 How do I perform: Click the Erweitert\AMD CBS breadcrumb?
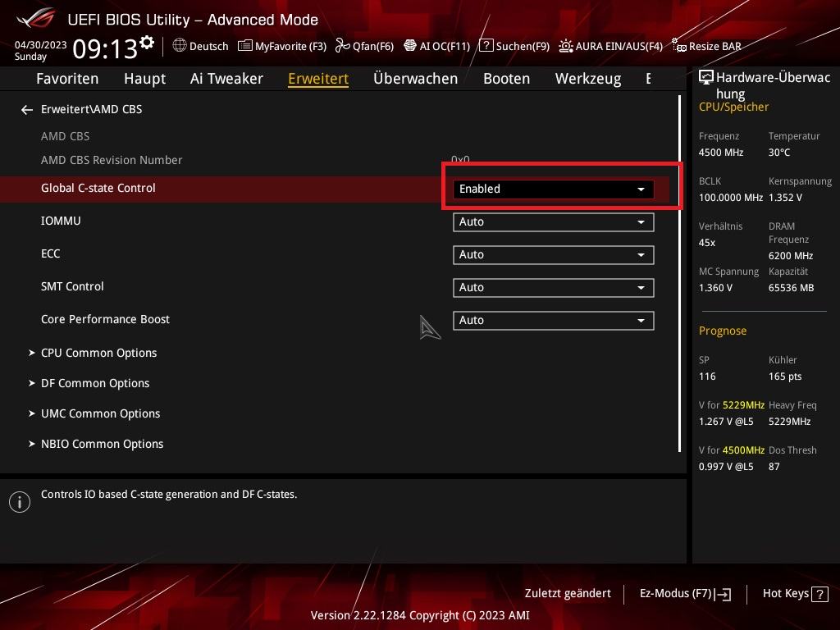(92, 109)
